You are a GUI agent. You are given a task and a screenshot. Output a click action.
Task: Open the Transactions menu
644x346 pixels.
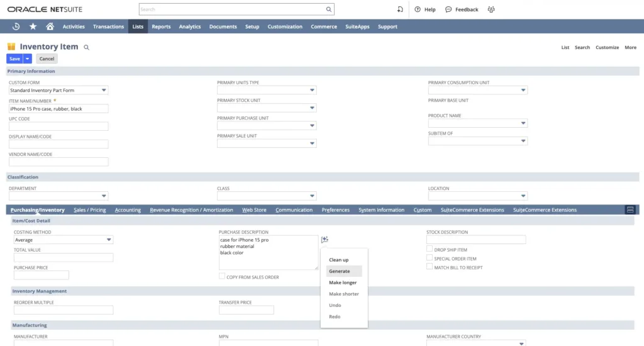click(108, 26)
